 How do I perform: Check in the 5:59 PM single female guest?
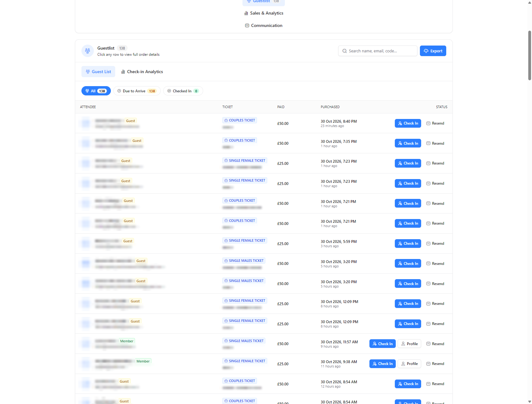[408, 244]
